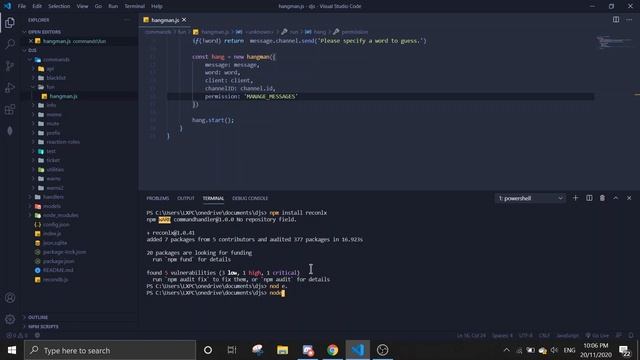This screenshot has height=360, width=640.
Task: Open Cortana circle on taskbar
Action: click(208, 350)
